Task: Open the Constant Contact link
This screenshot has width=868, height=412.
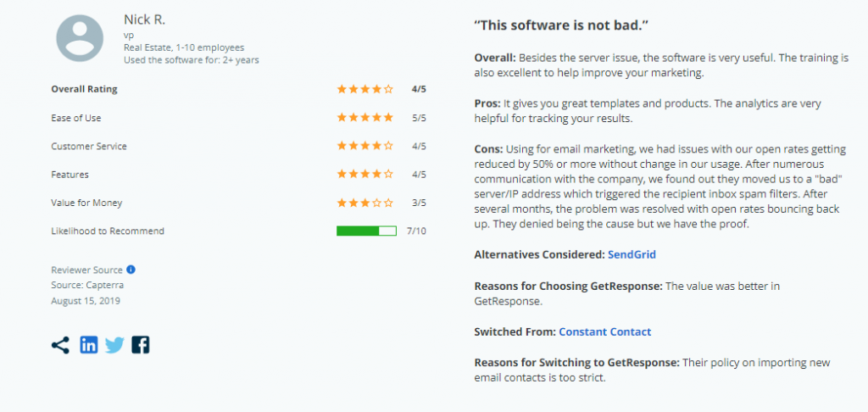Action: click(604, 331)
